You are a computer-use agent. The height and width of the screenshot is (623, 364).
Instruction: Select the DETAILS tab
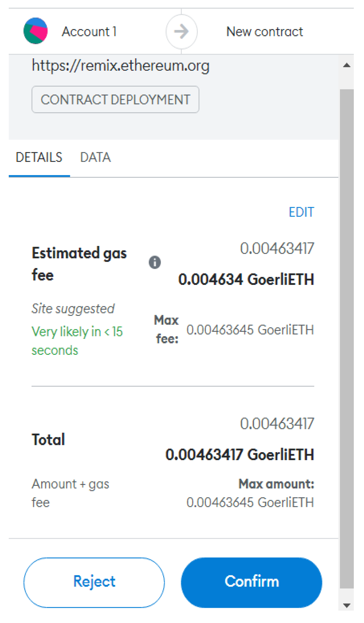click(39, 157)
